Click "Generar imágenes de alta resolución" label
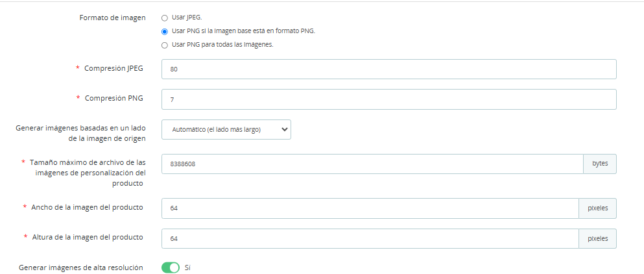The width and height of the screenshot is (644, 274). [81, 268]
